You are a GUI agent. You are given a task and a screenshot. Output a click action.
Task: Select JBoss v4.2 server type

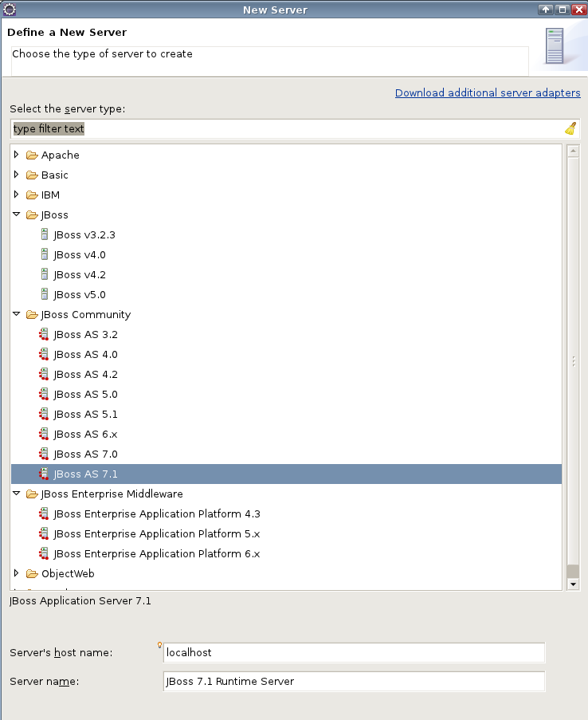pyautogui.click(x=80, y=275)
